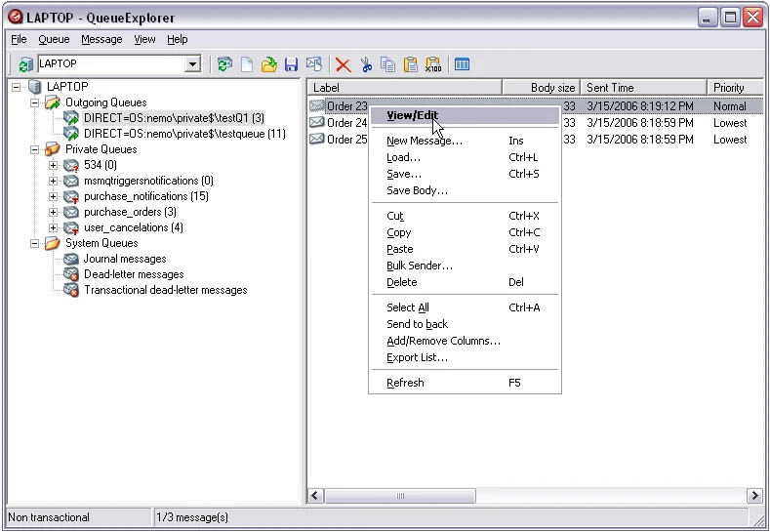Open the Message menu

[x=101, y=39]
